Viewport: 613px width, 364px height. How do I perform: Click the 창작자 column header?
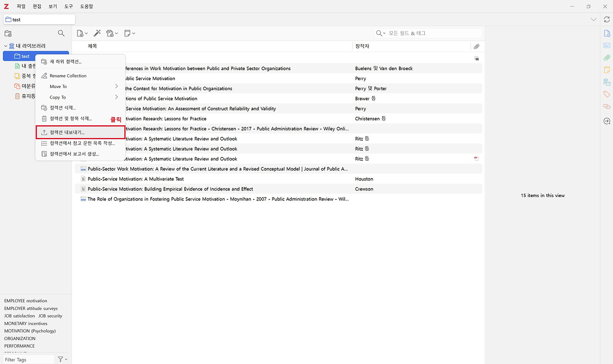(x=411, y=46)
